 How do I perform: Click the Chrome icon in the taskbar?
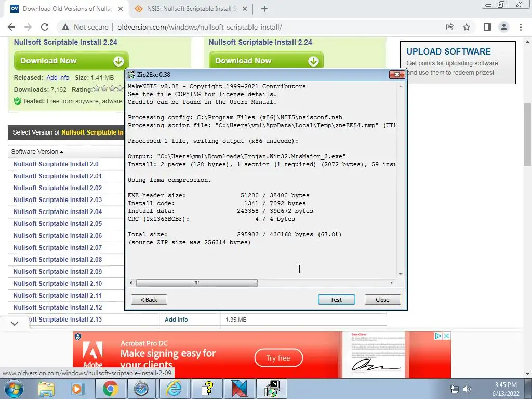(110, 389)
